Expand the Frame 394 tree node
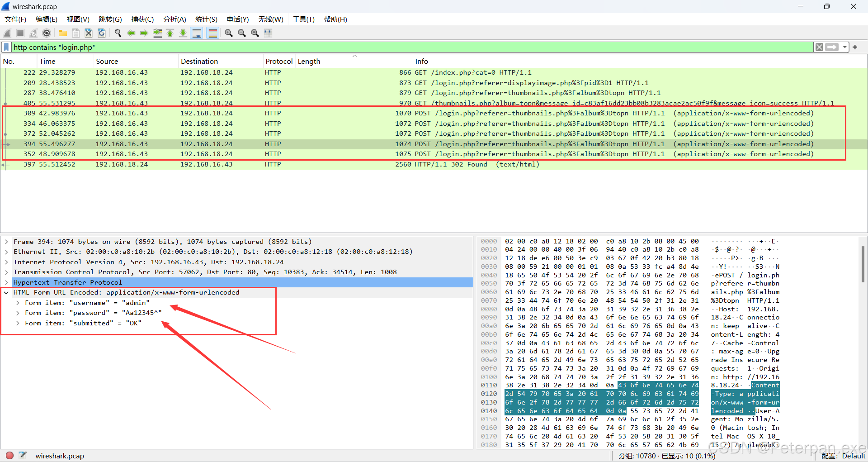 click(6, 242)
